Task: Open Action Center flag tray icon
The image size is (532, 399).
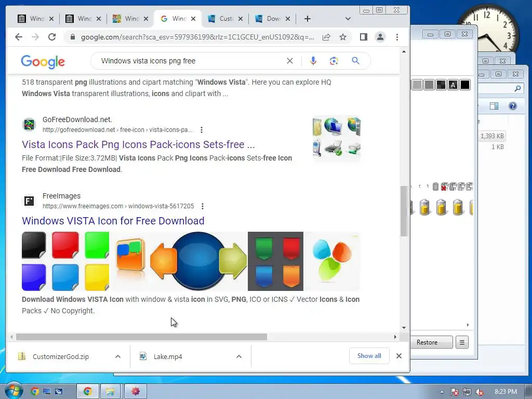Action: click(454, 392)
